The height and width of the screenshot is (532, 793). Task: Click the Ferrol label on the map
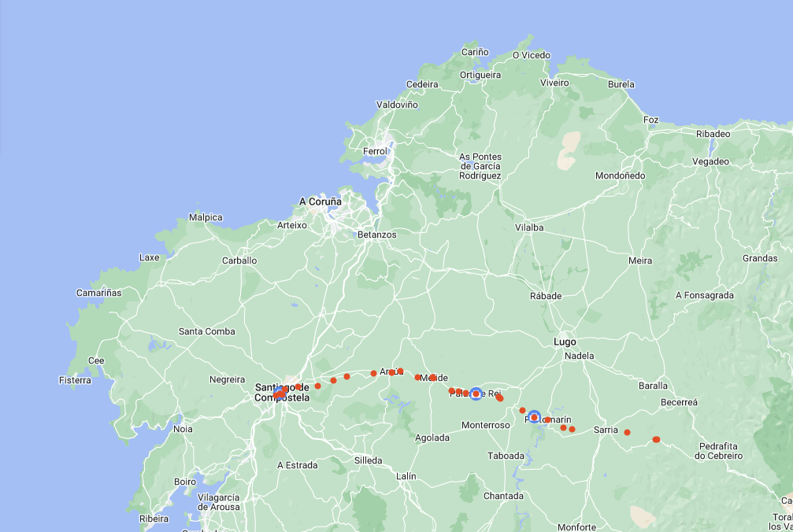[x=375, y=151]
